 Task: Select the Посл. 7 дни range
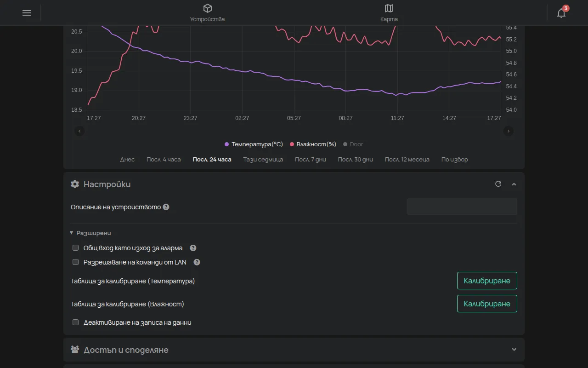[311, 160]
